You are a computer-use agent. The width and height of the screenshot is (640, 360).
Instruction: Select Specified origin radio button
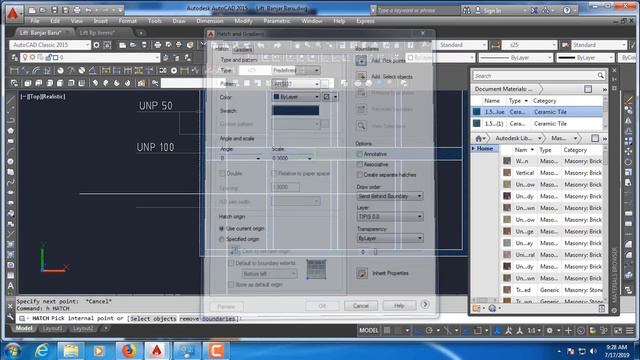222,239
